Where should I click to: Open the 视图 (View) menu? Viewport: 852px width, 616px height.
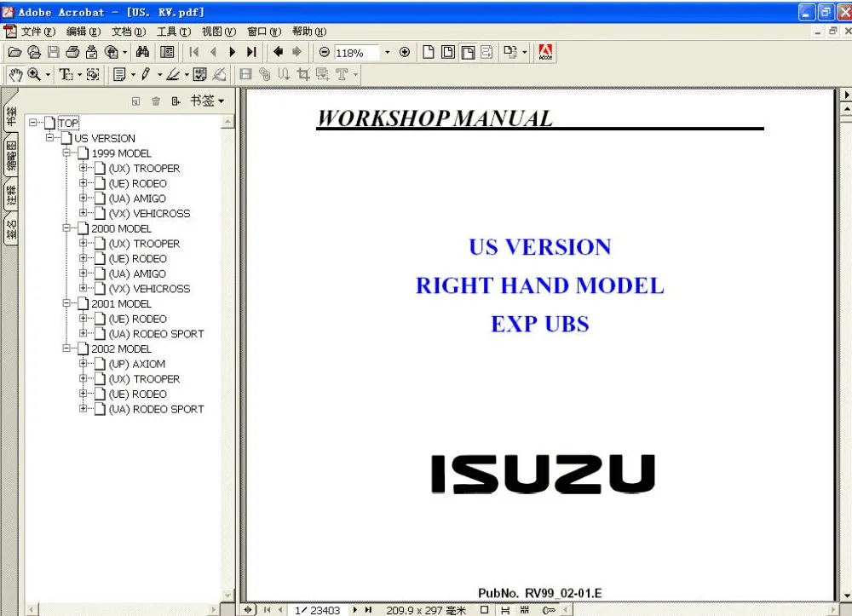click(219, 32)
